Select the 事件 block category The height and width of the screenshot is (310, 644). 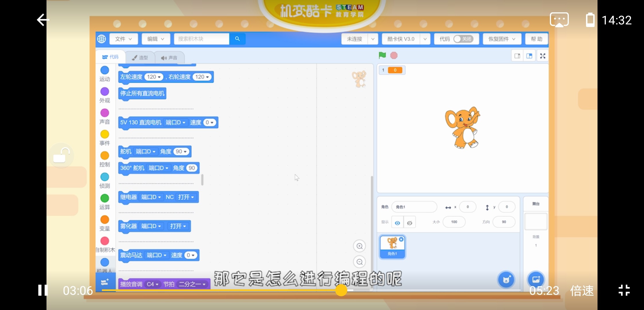click(x=105, y=138)
